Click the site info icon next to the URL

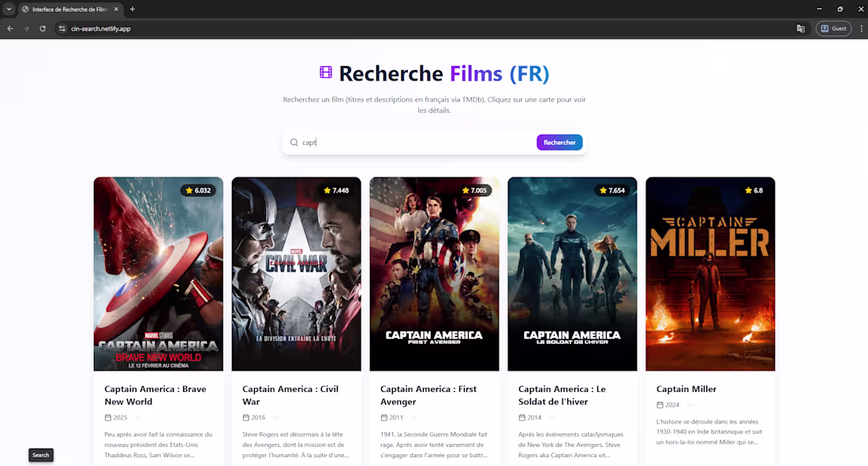[x=62, y=28]
